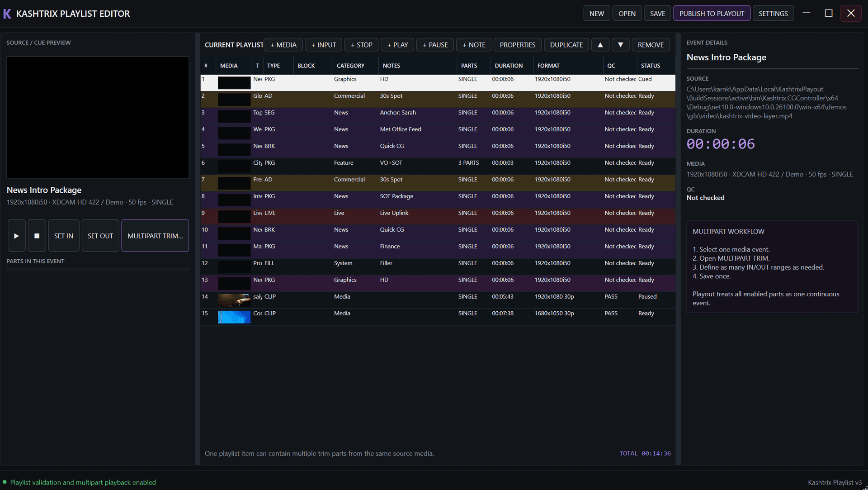Open PROPERTIES for selected event
This screenshot has height=490, width=868.
coord(517,45)
